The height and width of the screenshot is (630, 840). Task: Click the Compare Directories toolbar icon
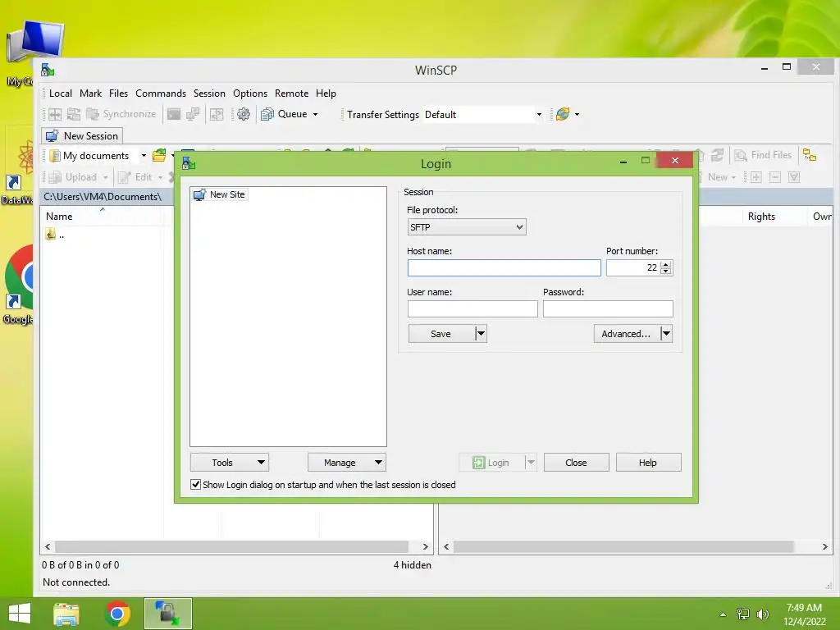(55, 114)
